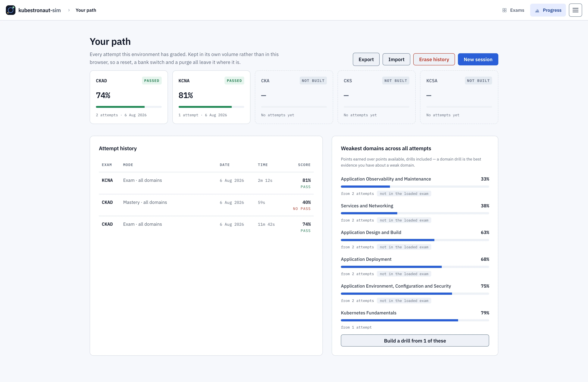This screenshot has height=382, width=588.
Task: Click the kubestronaut-sim logo icon
Action: pyautogui.click(x=11, y=10)
